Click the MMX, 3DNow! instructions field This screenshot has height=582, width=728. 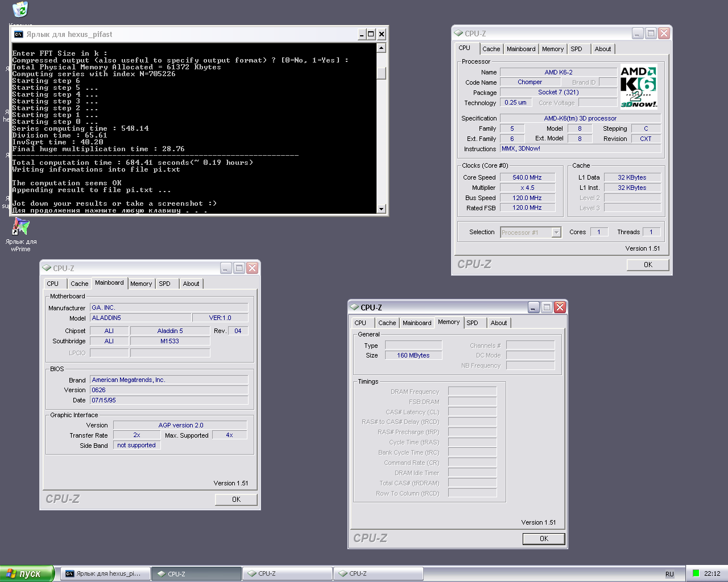[x=580, y=148]
